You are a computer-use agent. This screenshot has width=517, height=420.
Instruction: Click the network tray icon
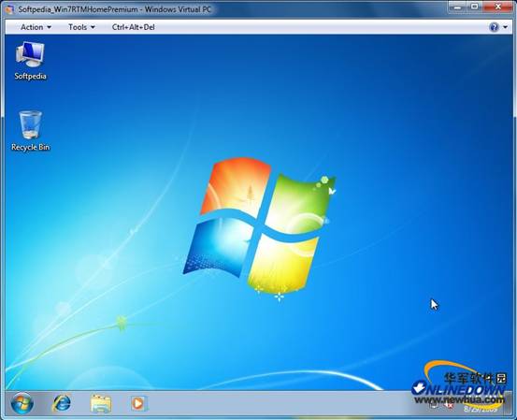click(x=435, y=405)
